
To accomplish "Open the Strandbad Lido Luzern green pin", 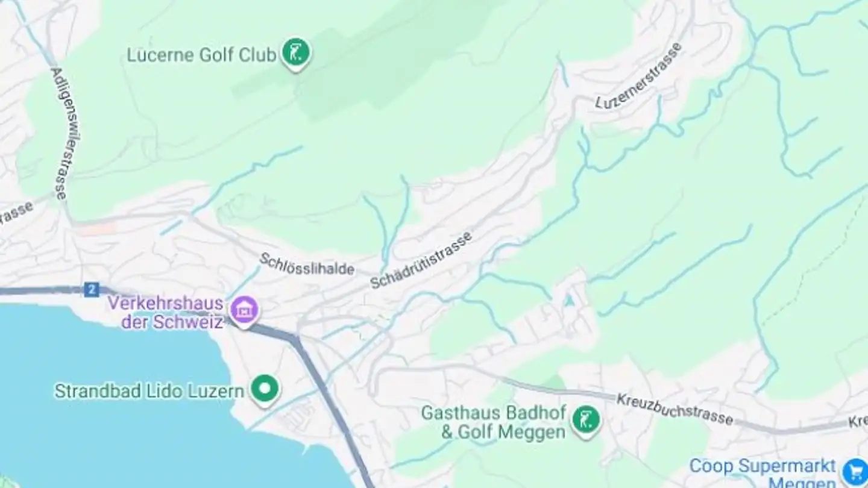I will coord(265,389).
